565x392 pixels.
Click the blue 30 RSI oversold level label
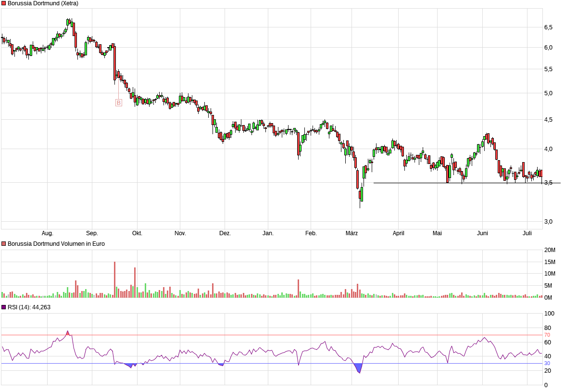(x=547, y=363)
